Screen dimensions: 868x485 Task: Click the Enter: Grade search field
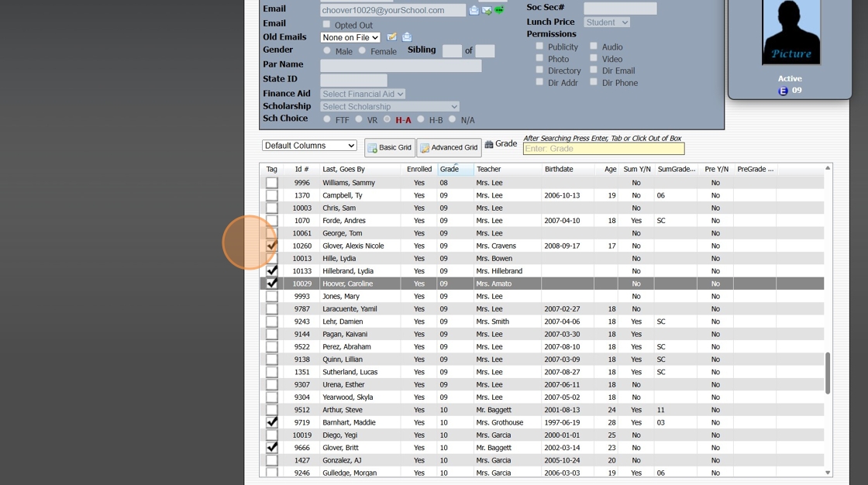tap(603, 149)
